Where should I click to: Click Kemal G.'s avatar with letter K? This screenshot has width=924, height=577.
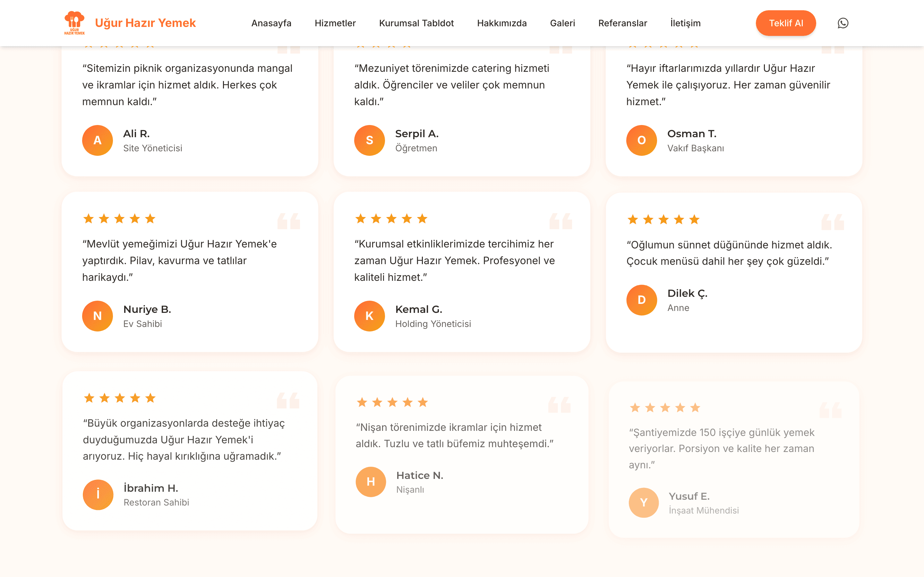[369, 316]
